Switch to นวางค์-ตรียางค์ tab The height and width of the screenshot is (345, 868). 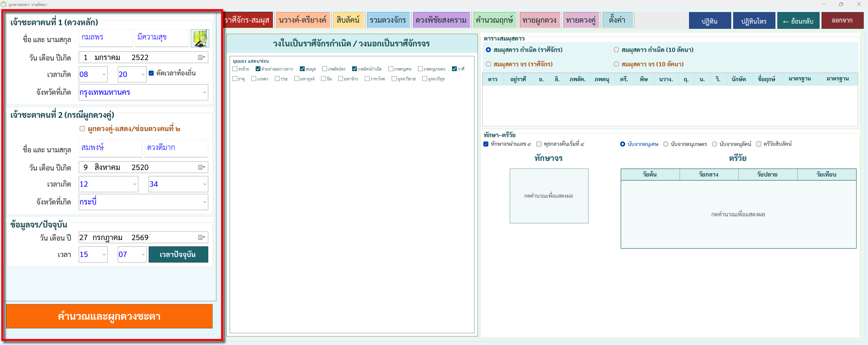point(302,20)
